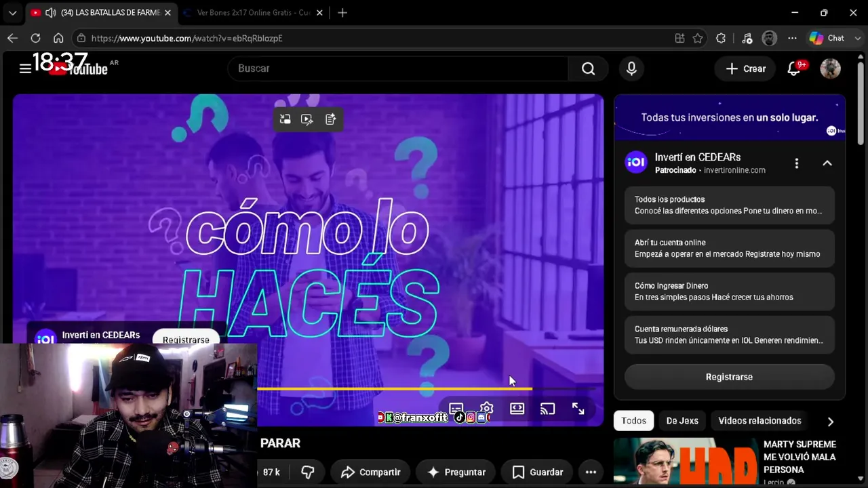Open the Cómo Ingresar Dinero link
This screenshot has height=488, width=868.
(x=729, y=291)
